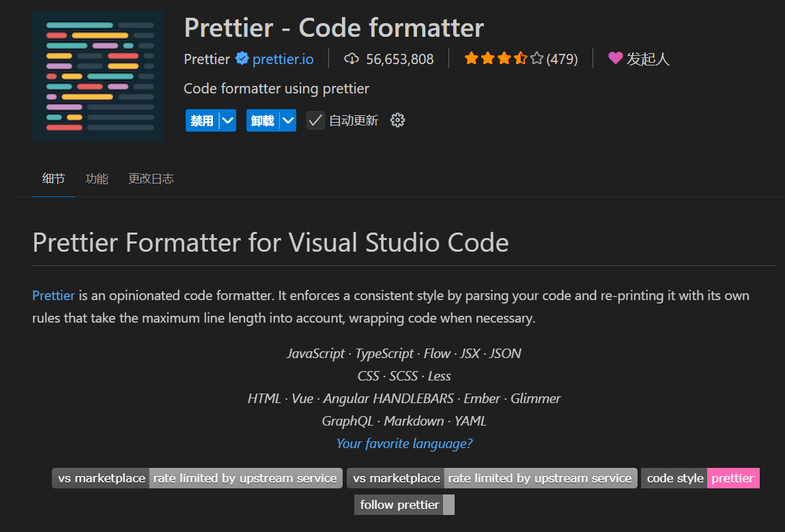Click the empty fifth rating star

click(536, 59)
